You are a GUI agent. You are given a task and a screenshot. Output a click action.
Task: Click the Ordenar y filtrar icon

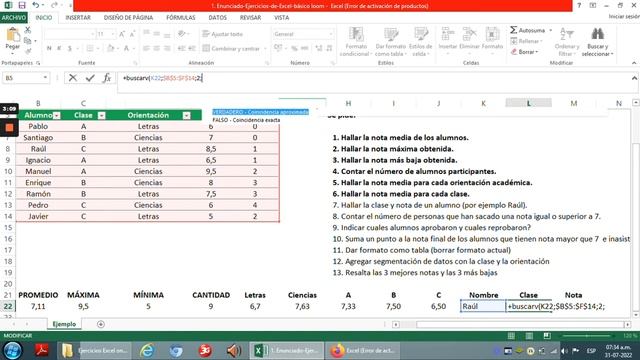point(567,35)
